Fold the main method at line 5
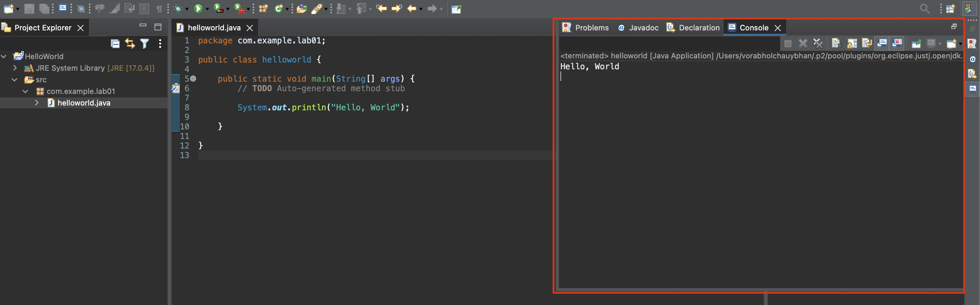The width and height of the screenshot is (980, 305). point(193,79)
